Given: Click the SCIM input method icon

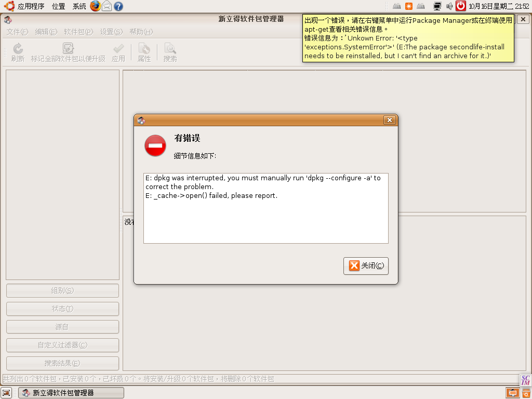Looking at the screenshot, I should 526,380.
